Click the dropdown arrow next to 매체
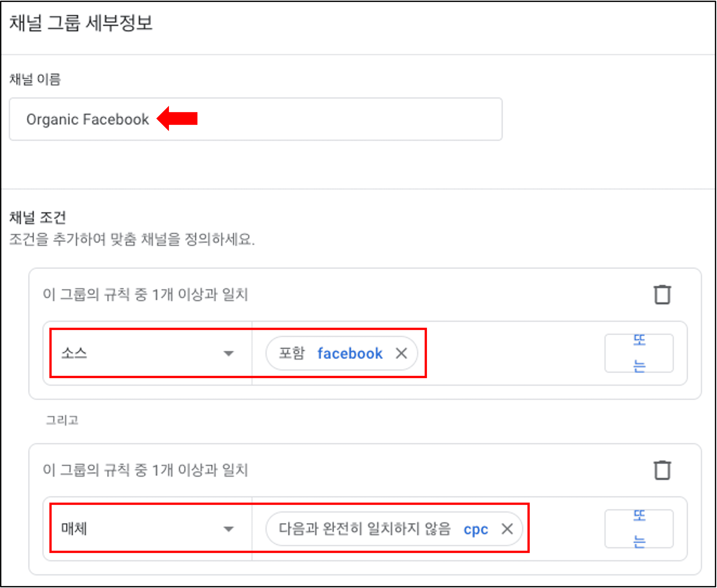 tap(229, 529)
